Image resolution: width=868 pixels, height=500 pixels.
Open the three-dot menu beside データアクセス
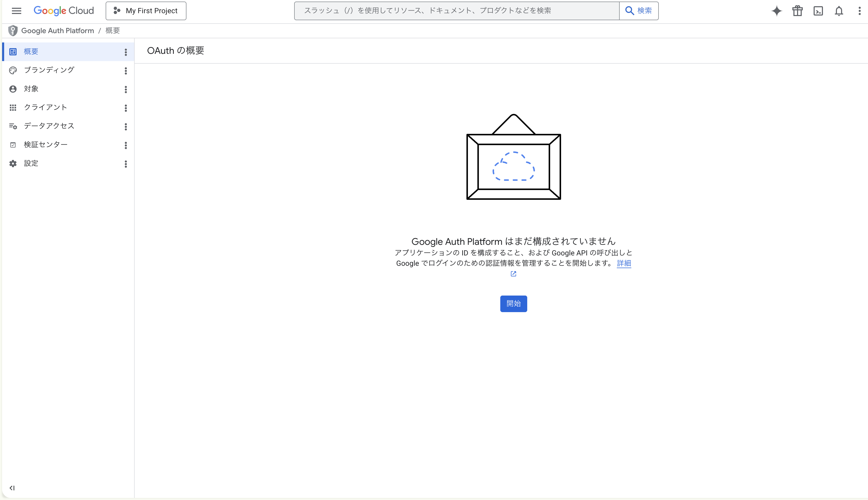[126, 127]
